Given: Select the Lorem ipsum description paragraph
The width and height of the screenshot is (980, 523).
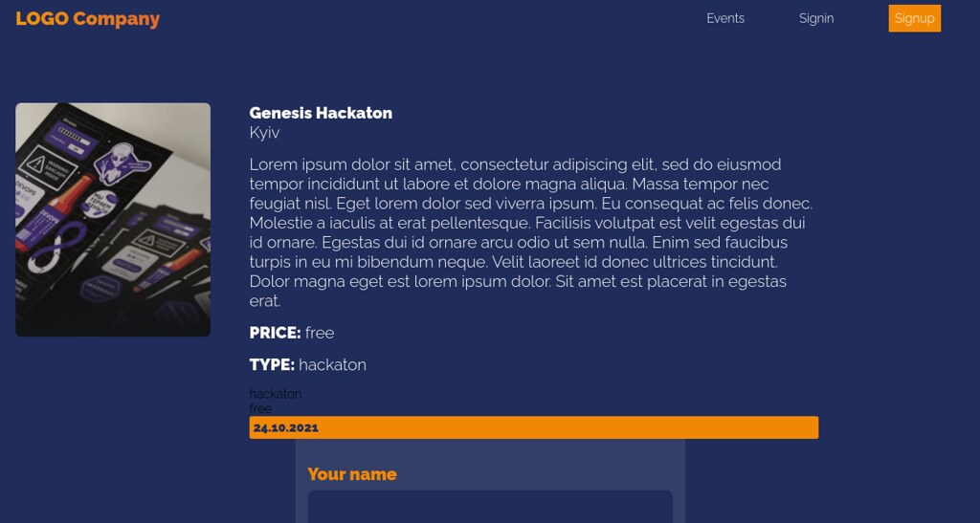Looking at the screenshot, I should (x=531, y=232).
